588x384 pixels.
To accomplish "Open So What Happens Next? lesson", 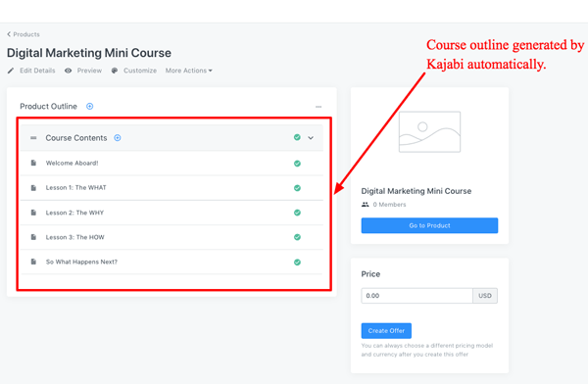I will (x=81, y=262).
